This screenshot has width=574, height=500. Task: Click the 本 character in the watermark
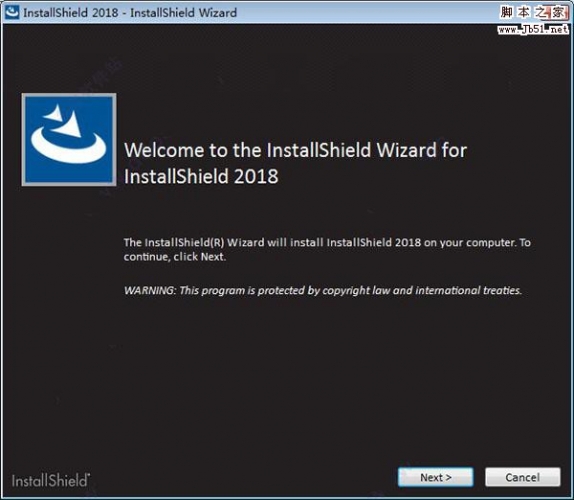click(x=523, y=12)
